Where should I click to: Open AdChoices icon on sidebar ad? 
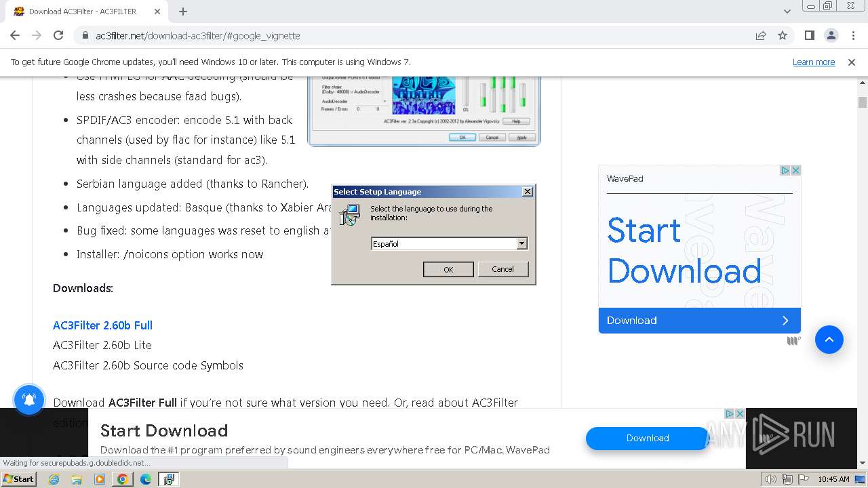pos(785,170)
